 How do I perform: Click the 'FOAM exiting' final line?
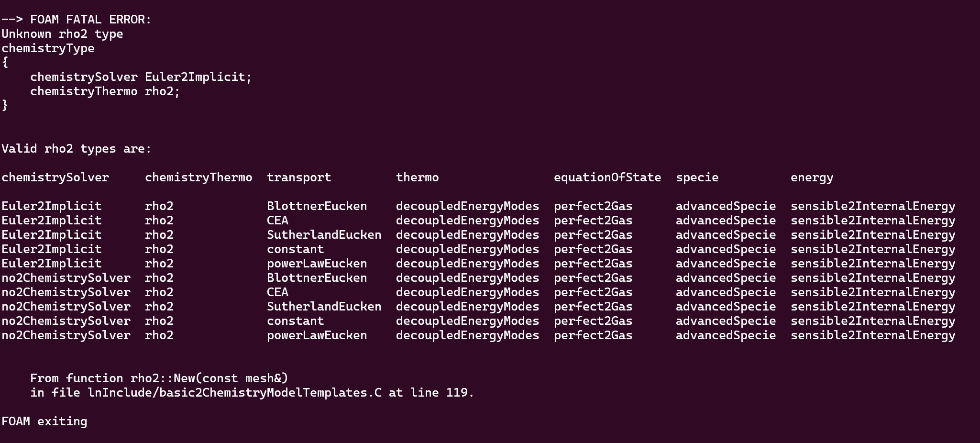[x=44, y=421]
